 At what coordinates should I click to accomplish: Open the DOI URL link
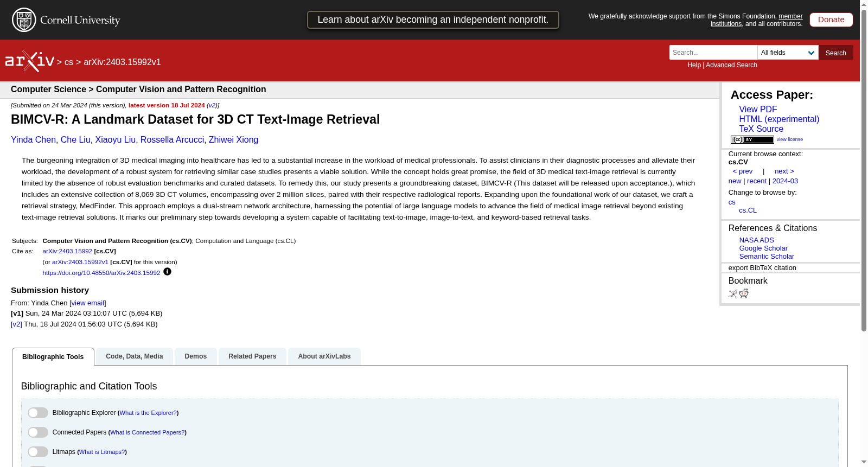coord(101,273)
